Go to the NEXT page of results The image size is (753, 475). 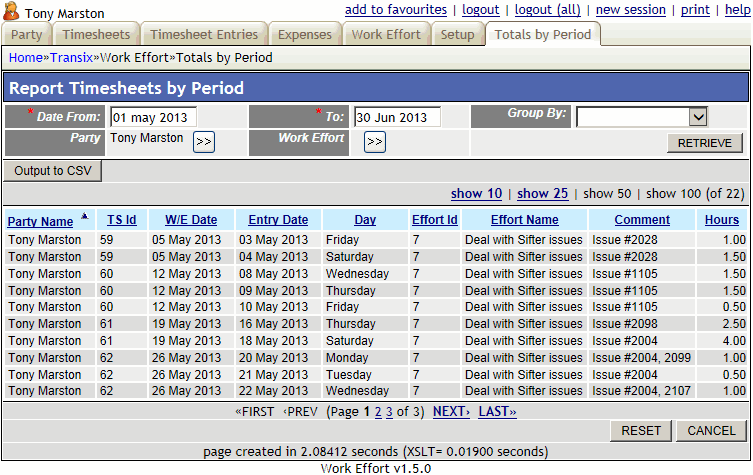pos(451,411)
